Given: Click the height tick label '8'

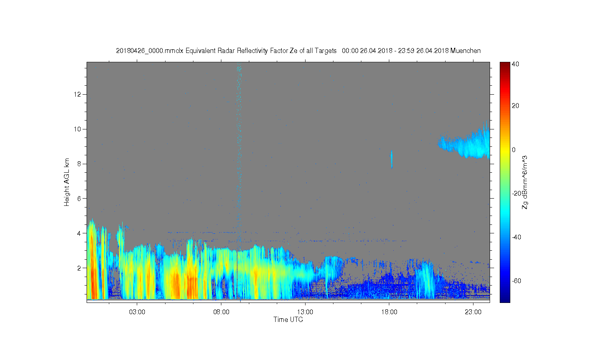Looking at the screenshot, I should click(80, 164).
